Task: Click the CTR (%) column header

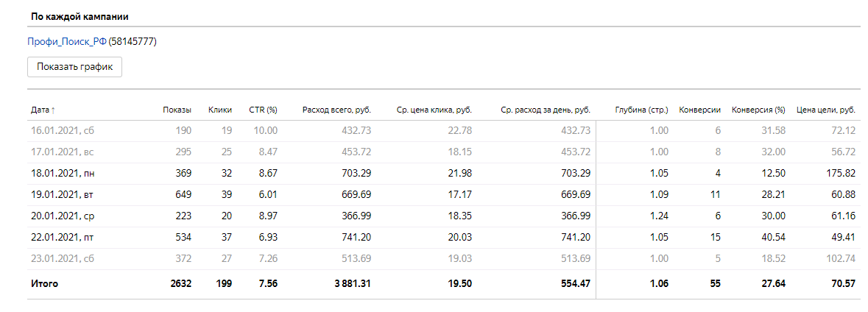Action: tap(262, 110)
